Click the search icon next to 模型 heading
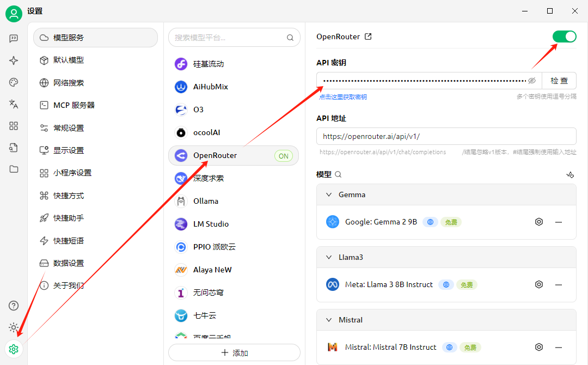This screenshot has width=588, height=365. [x=338, y=175]
